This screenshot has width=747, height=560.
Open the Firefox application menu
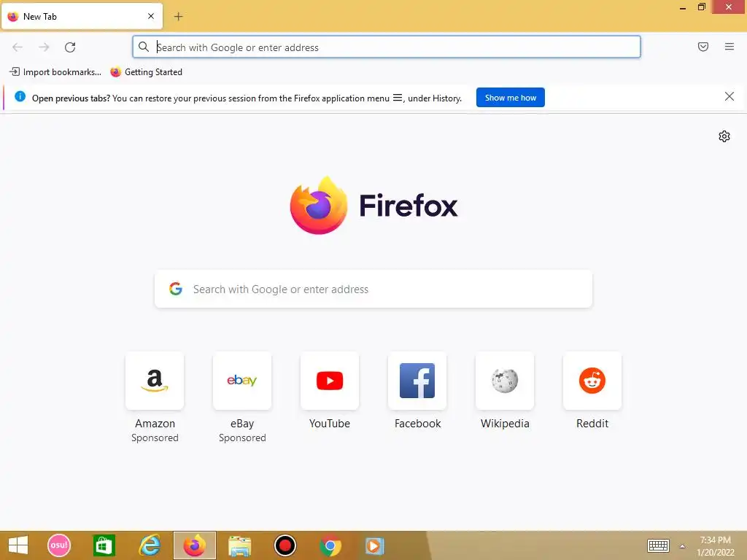[x=729, y=47]
